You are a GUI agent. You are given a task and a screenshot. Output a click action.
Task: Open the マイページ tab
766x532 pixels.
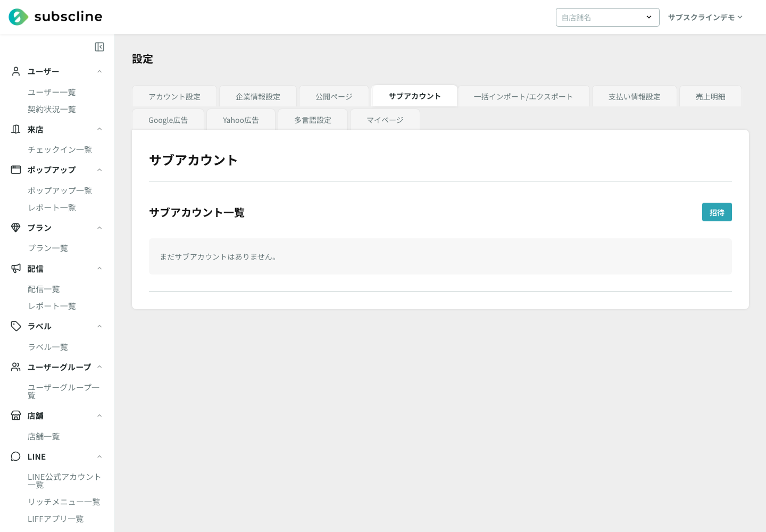coord(385,120)
